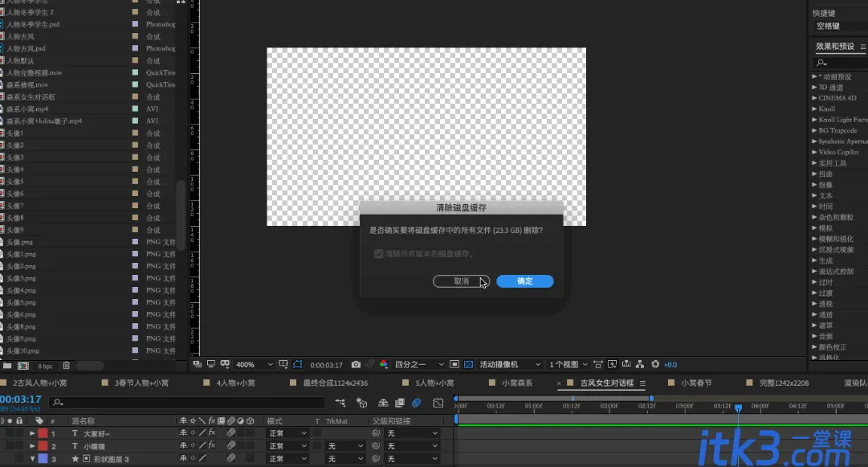
Task: Toggle motion blur switch for layer 小噗噗
Action: click(230, 446)
